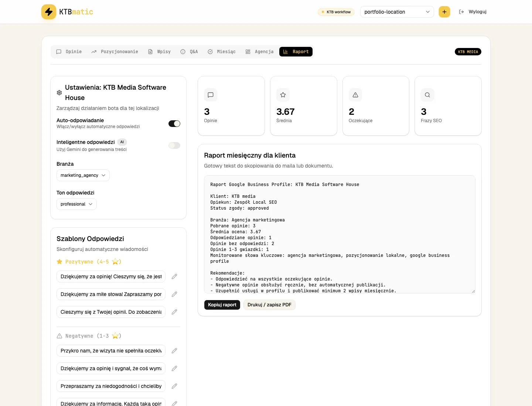Open the Ton odpowiedzi professional dropdown
The image size is (532, 406).
(76, 204)
